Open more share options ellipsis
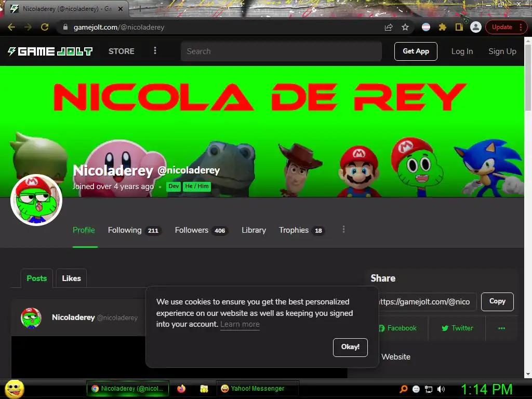The height and width of the screenshot is (399, 532). 501,328
